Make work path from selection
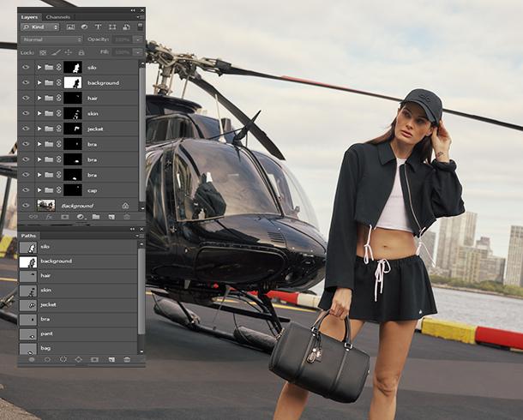Screen dimensions: 523x420 (x=79, y=359)
